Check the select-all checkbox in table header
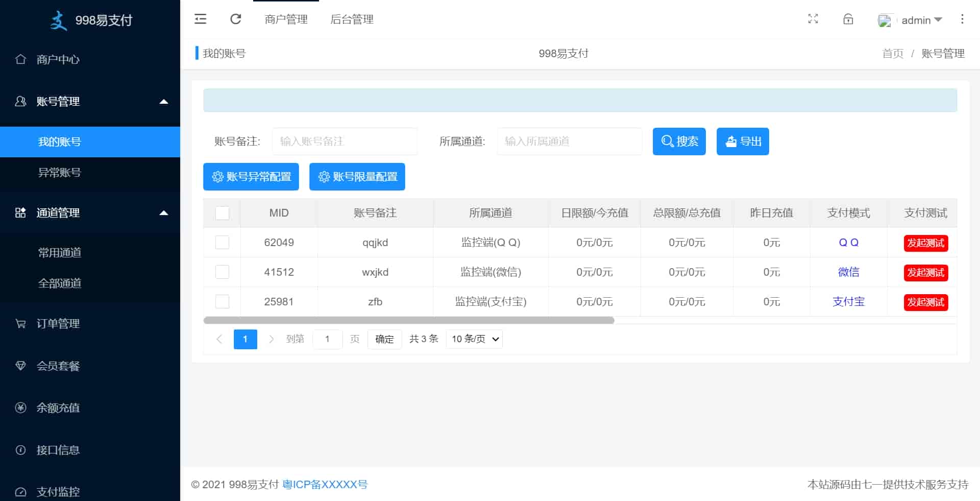The width and height of the screenshot is (980, 501). click(x=222, y=213)
